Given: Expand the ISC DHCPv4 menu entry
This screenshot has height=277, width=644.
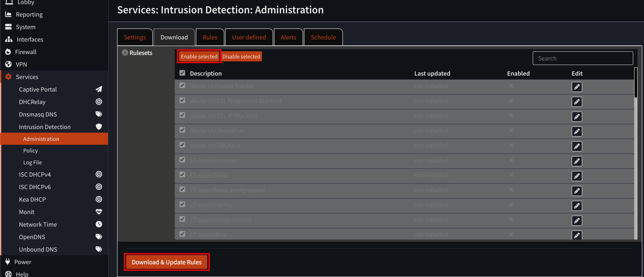Looking at the screenshot, I should (35, 174).
